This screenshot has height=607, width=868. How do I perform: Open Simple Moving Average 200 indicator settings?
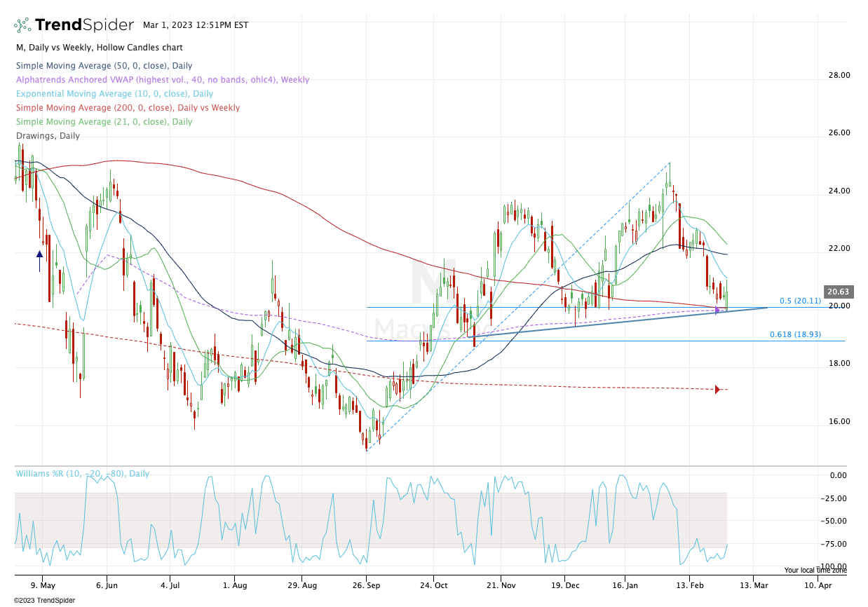128,108
